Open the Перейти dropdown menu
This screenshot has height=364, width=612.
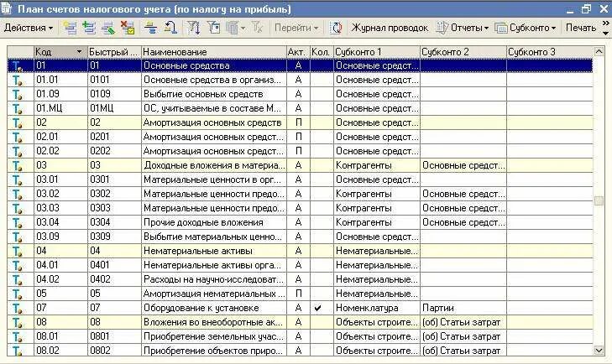tap(296, 28)
